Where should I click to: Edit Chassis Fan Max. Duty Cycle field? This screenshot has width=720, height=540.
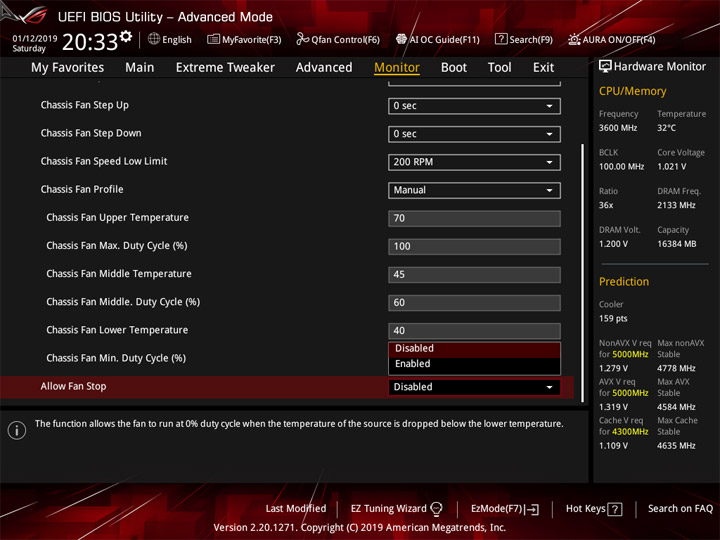coord(474,247)
